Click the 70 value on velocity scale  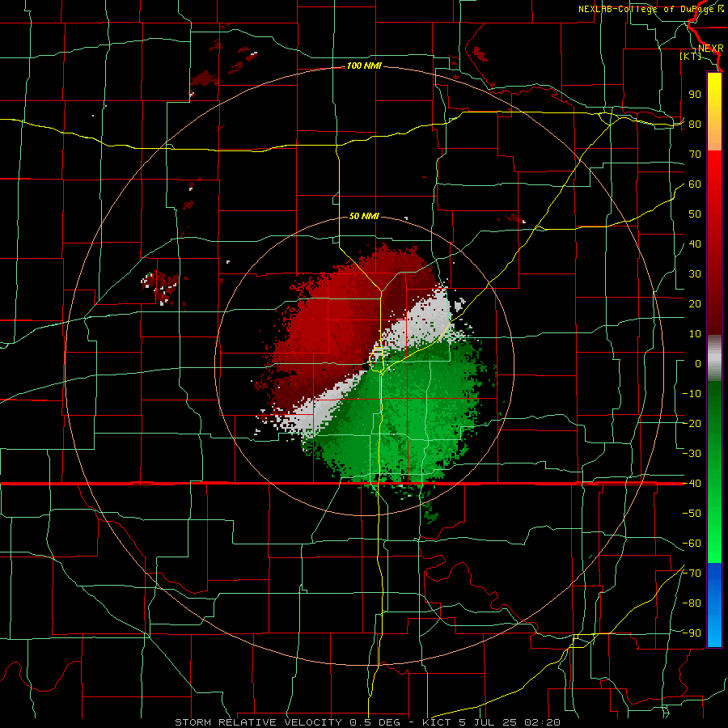tap(695, 154)
